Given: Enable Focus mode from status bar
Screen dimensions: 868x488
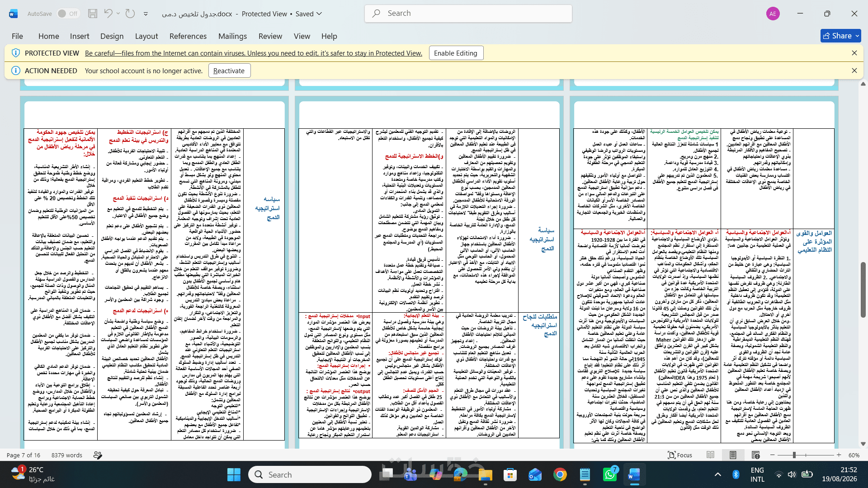Looking at the screenshot, I should point(680,455).
